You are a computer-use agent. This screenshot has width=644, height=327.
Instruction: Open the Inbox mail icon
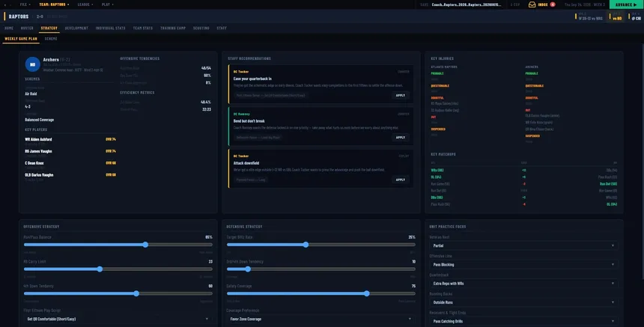point(532,4)
